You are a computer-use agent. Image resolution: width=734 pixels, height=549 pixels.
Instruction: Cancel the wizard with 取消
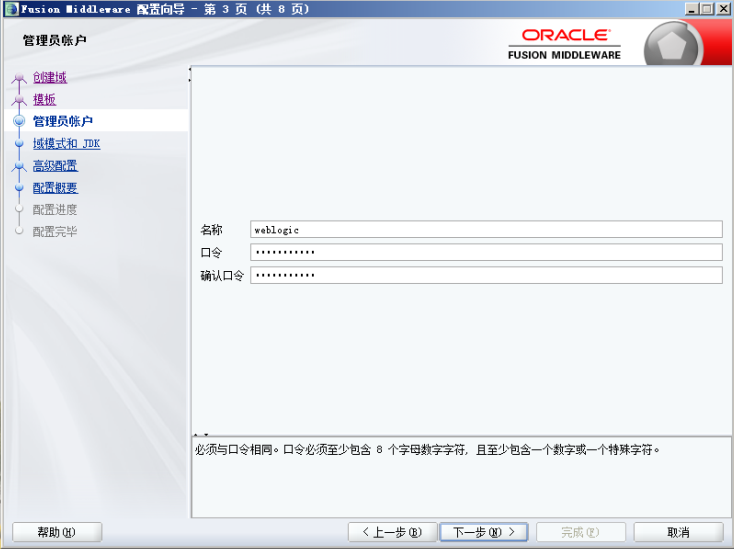678,532
